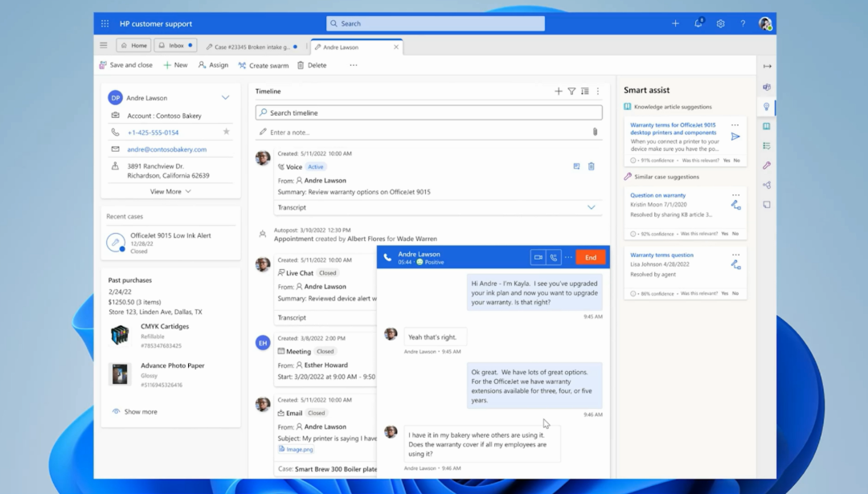Delete the Voice activity with trash icon
The height and width of the screenshot is (494, 868).
point(592,166)
